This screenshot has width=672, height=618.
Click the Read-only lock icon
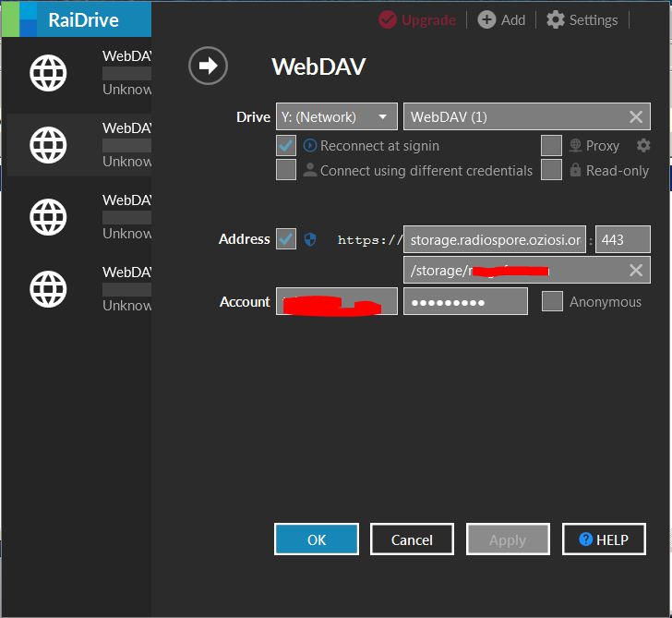[x=575, y=170]
